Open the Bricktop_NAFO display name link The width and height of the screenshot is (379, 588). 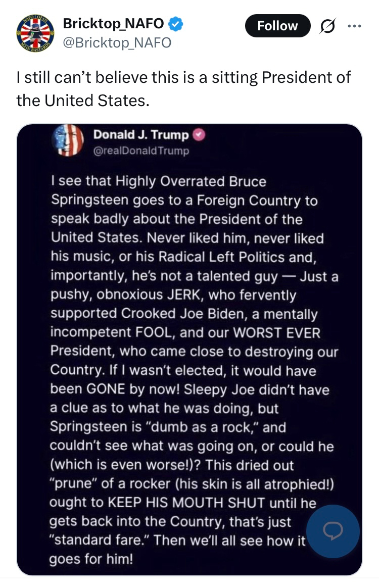click(113, 23)
